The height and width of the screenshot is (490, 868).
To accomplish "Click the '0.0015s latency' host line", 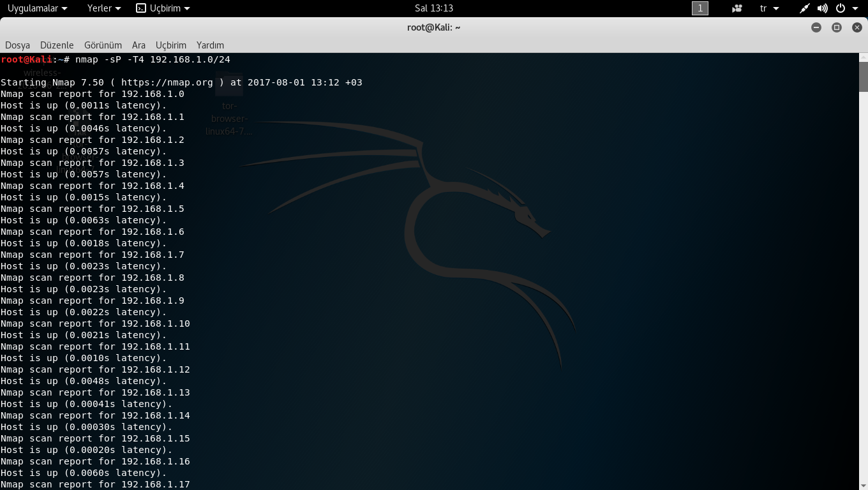I will point(84,197).
